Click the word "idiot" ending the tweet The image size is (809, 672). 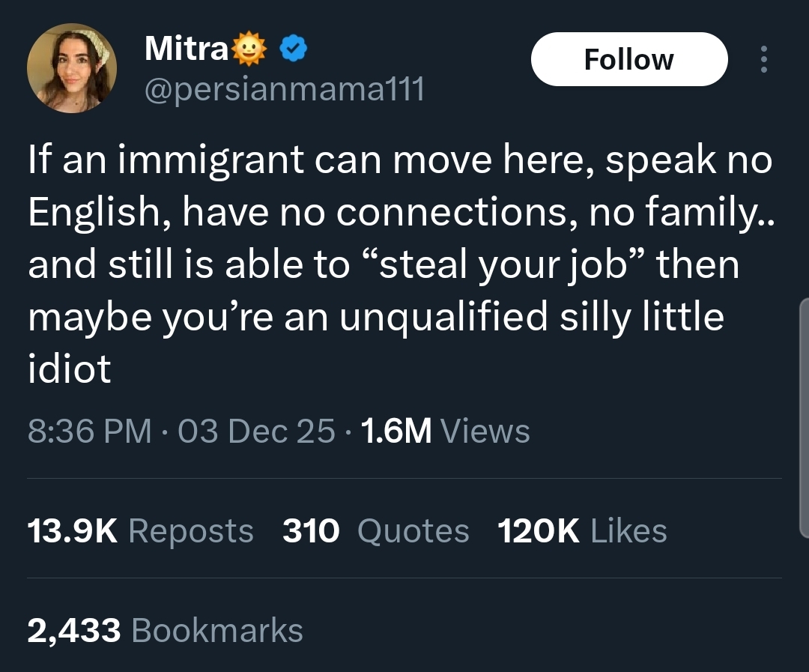[x=70, y=370]
